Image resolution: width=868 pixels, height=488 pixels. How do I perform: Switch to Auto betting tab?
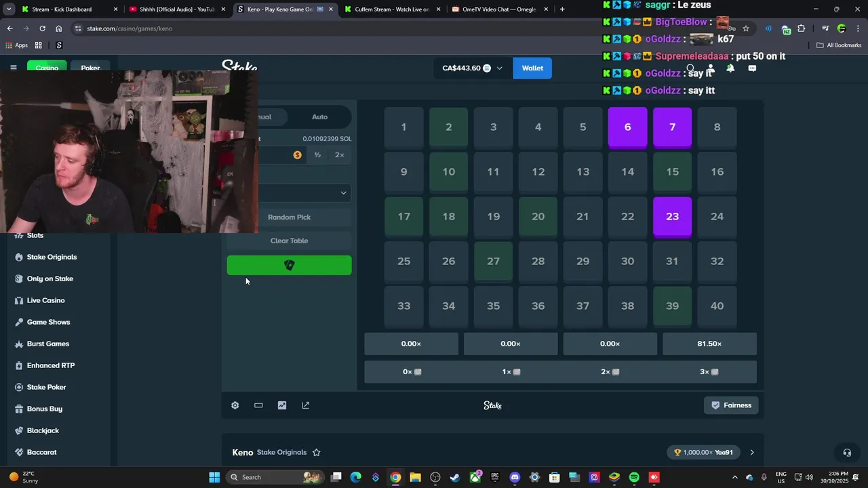coord(319,117)
